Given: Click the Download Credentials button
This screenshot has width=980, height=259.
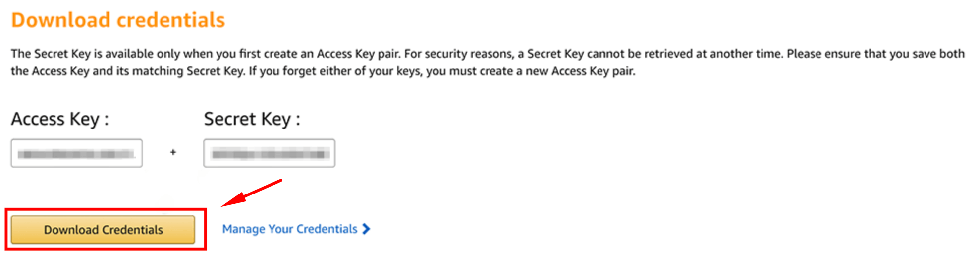Looking at the screenshot, I should click(x=103, y=229).
